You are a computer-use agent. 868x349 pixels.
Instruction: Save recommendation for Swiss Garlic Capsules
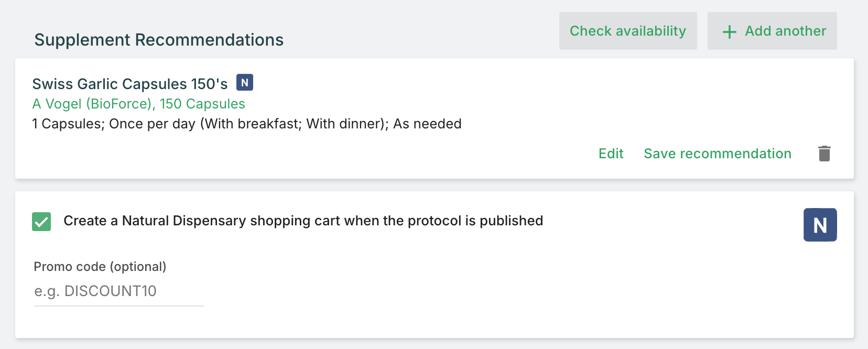(718, 154)
